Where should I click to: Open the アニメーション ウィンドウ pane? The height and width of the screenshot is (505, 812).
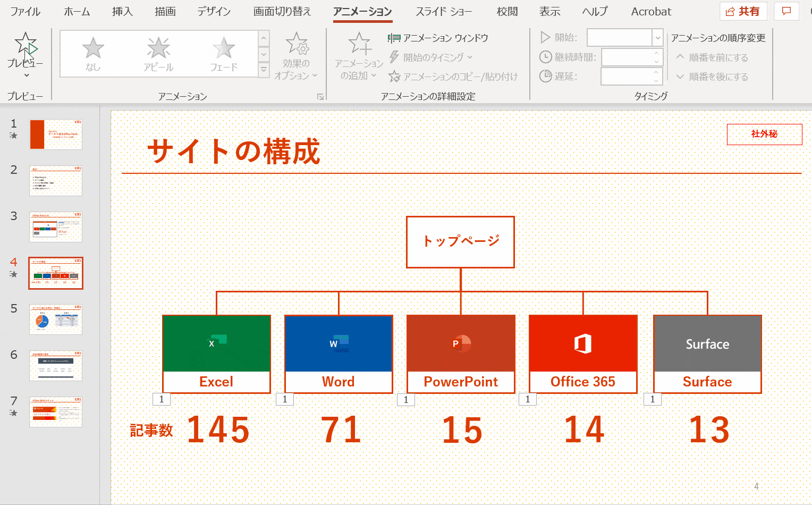click(x=438, y=38)
